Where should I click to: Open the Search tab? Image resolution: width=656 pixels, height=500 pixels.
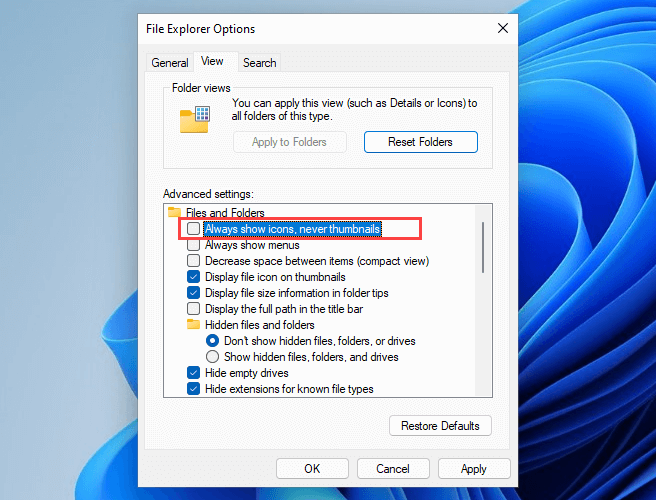[259, 63]
